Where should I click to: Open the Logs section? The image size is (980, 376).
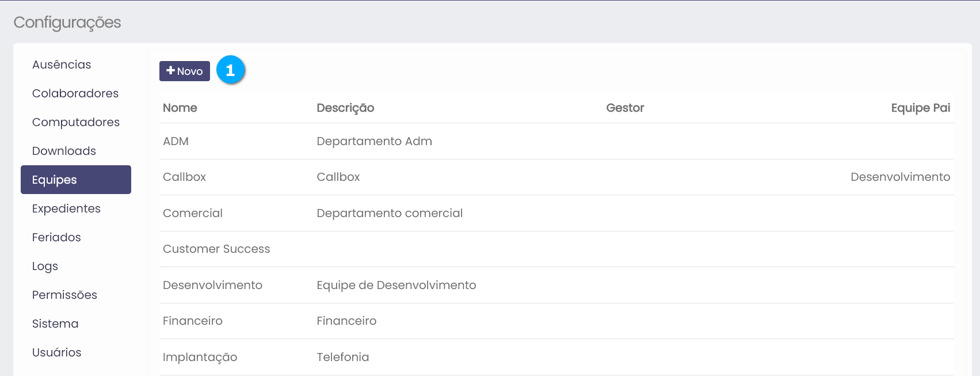(x=45, y=266)
